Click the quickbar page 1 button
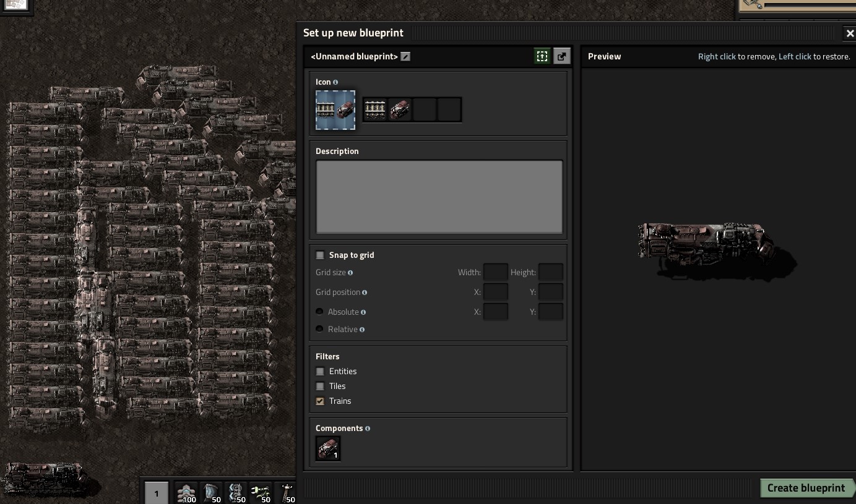The height and width of the screenshot is (504, 856). 157,493
